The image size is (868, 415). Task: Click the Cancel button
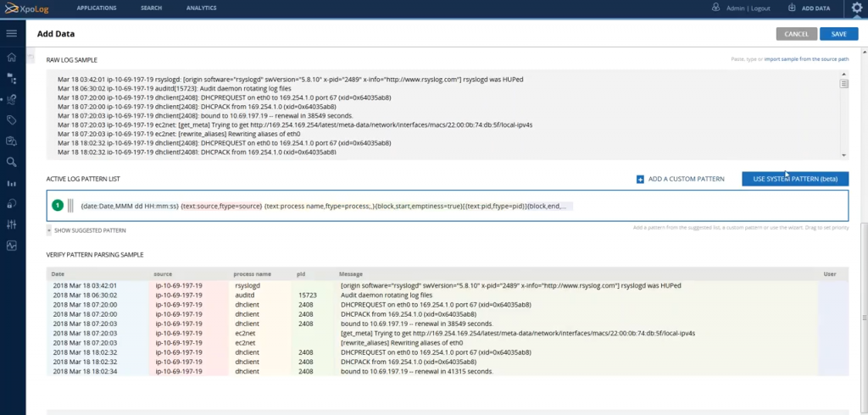pyautogui.click(x=797, y=34)
